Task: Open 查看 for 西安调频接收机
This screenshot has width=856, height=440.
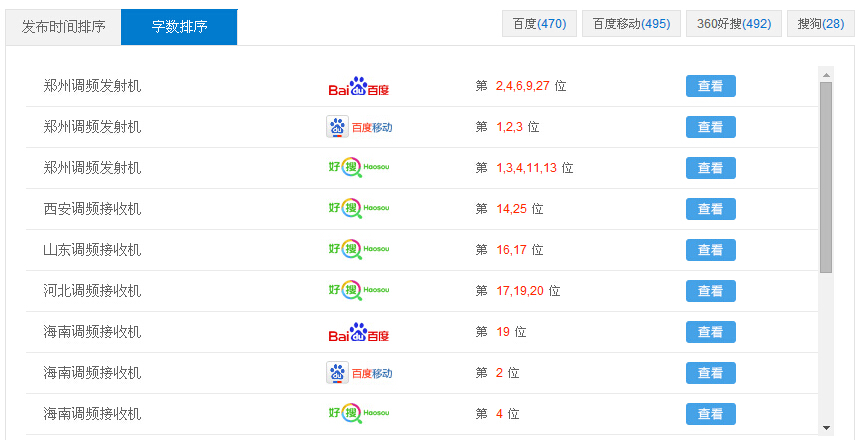Action: (711, 209)
